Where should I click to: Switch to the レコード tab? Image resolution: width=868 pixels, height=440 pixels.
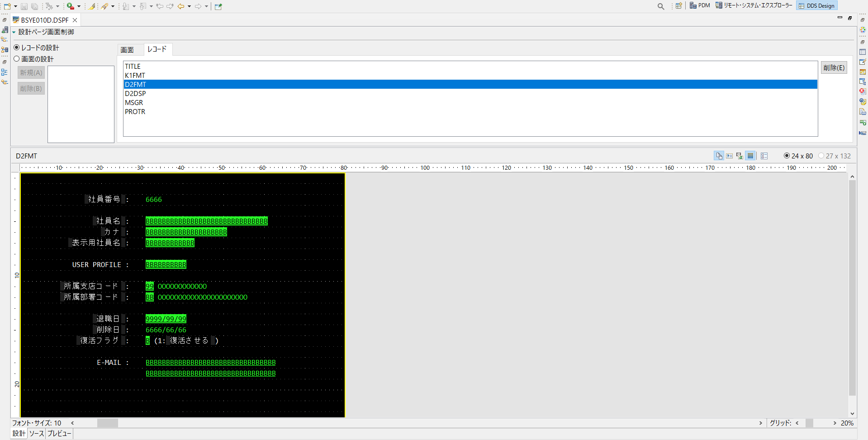tap(157, 49)
